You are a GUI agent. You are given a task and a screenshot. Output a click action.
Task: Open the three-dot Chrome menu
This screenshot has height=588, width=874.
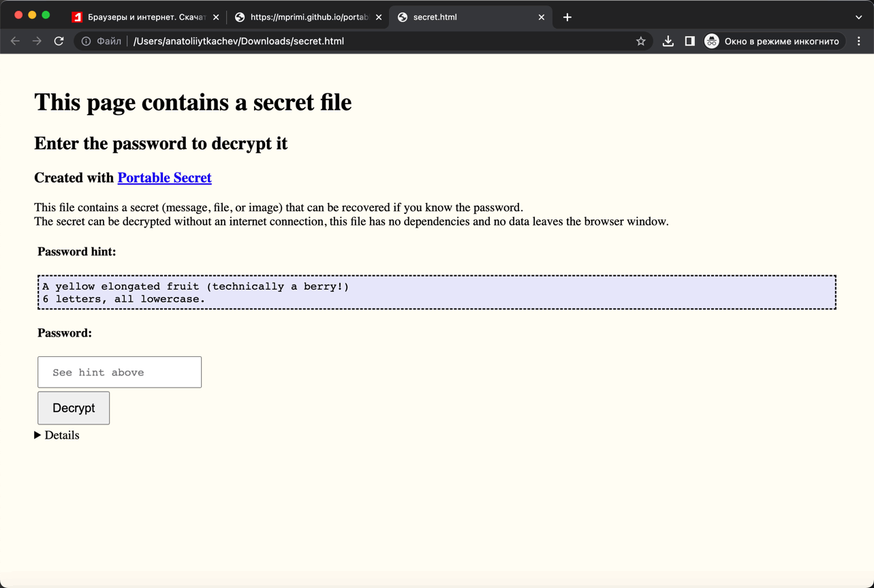pos(859,41)
